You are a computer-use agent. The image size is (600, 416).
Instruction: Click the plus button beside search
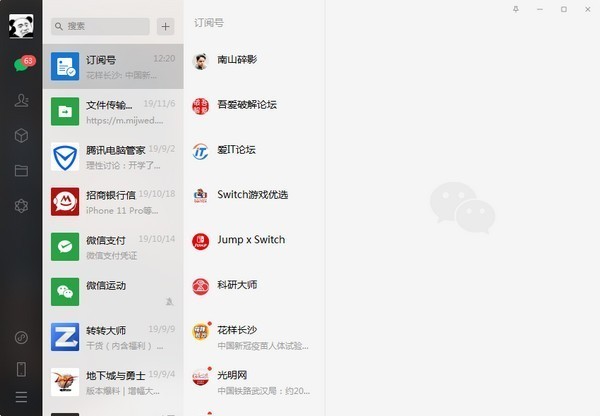click(x=165, y=26)
